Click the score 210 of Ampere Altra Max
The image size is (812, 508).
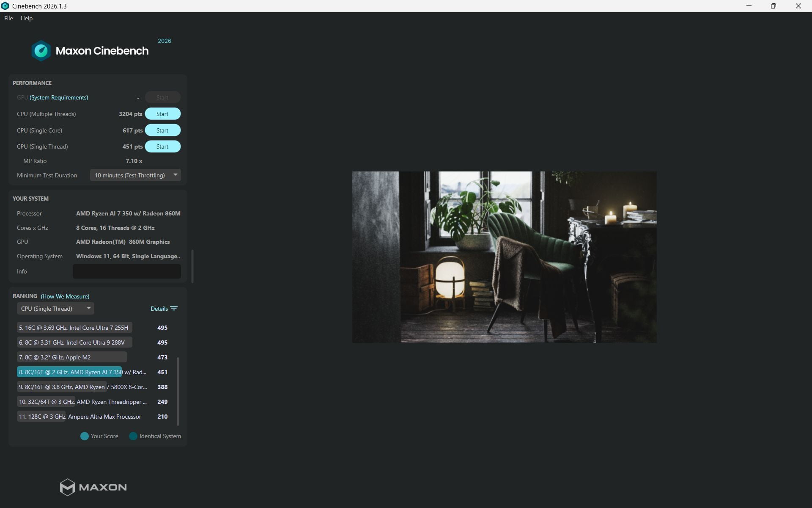click(x=162, y=417)
